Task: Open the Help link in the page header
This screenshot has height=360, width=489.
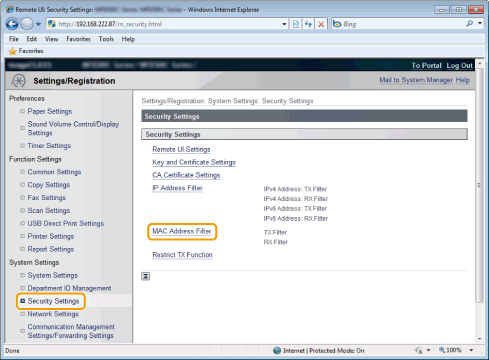Action: point(463,80)
